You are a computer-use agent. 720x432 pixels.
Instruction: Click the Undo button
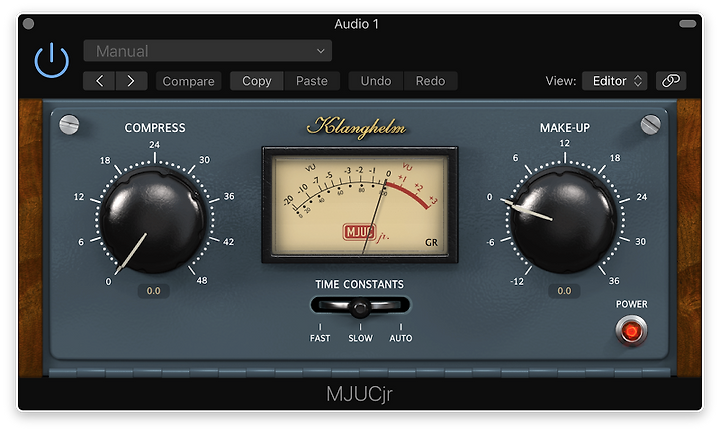[376, 81]
